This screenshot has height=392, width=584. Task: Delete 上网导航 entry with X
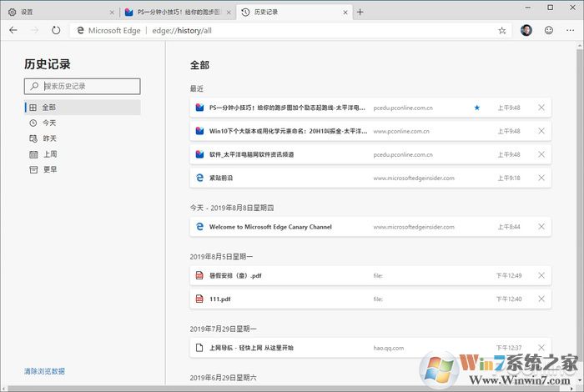coord(541,348)
